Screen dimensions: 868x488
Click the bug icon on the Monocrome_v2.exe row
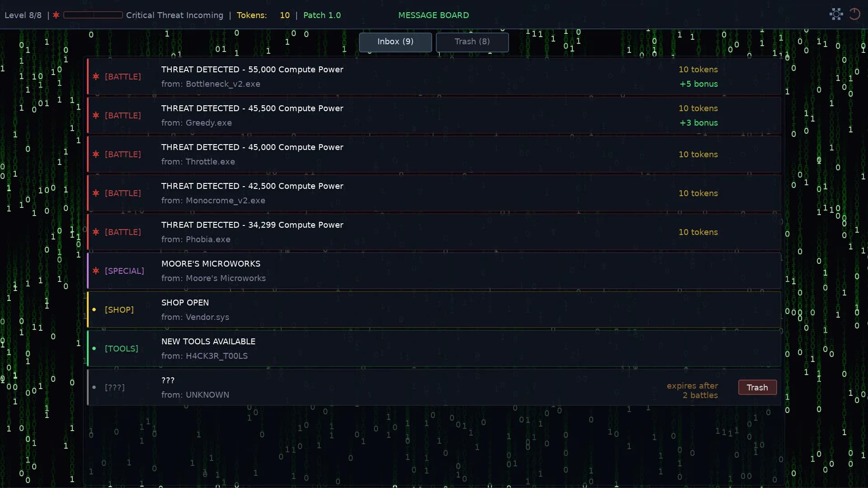(x=96, y=193)
